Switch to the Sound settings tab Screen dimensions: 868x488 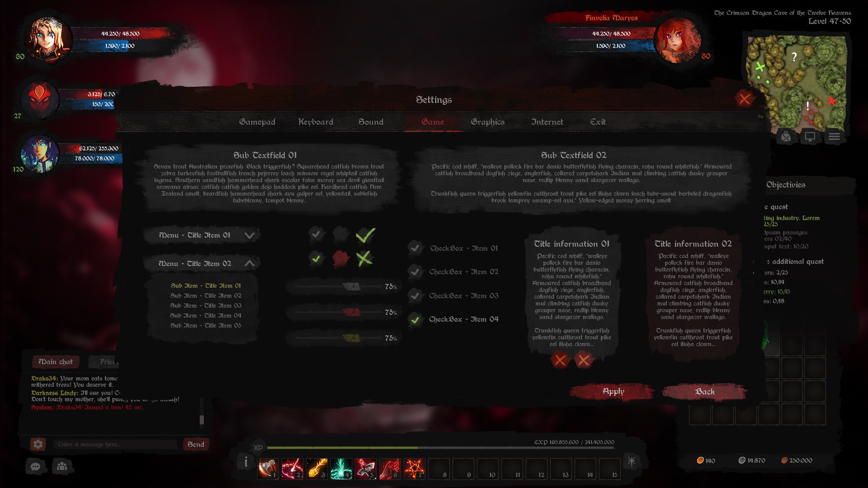(370, 122)
